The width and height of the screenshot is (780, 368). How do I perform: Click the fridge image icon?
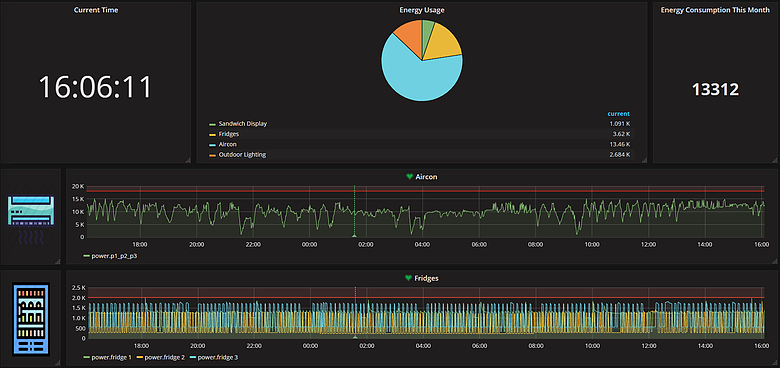(31, 319)
